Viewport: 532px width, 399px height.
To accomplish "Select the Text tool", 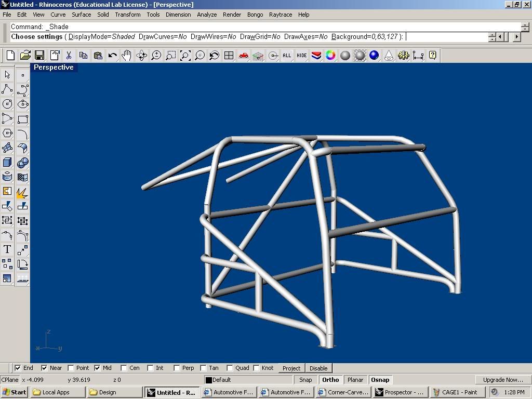I will coord(7,249).
